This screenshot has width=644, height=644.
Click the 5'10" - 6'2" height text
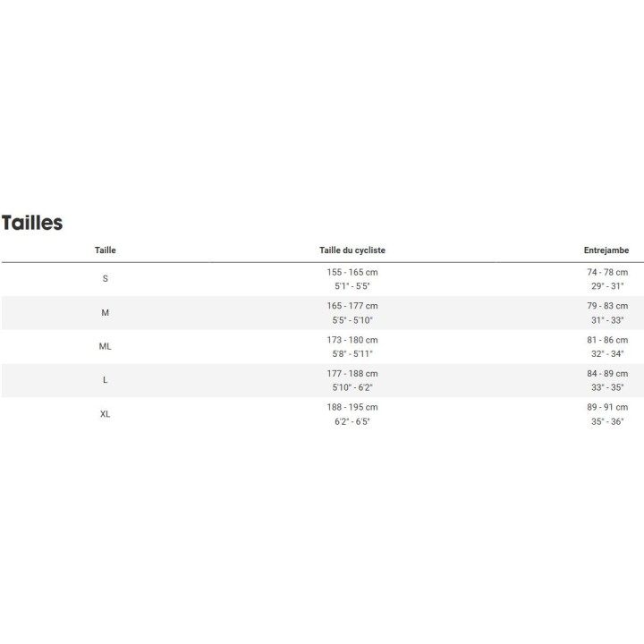(x=352, y=387)
